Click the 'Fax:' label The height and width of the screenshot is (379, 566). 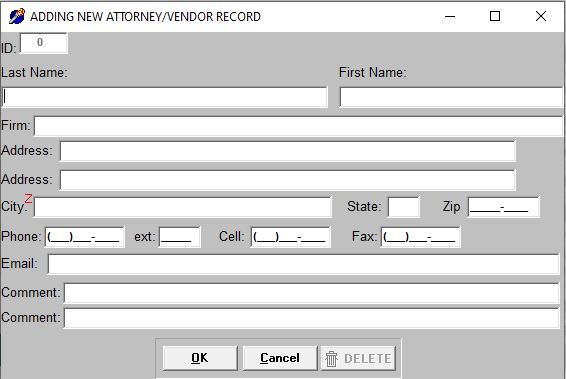click(x=365, y=236)
